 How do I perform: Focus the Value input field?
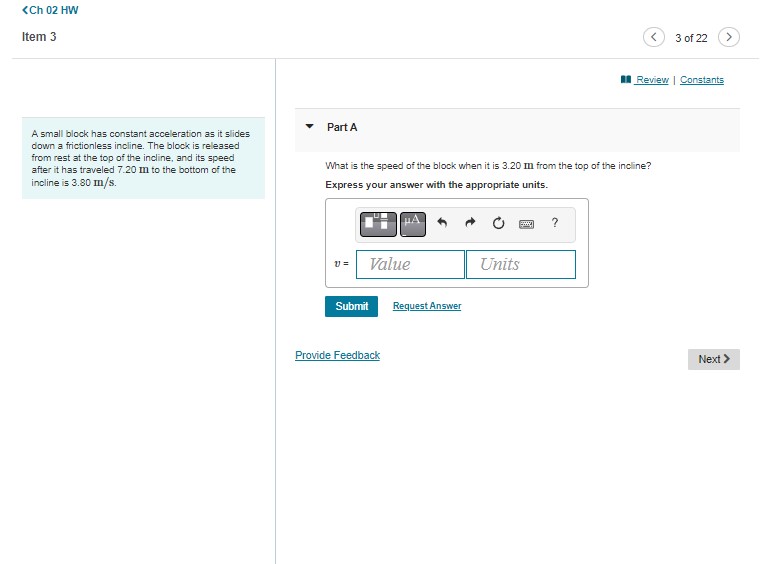(410, 264)
